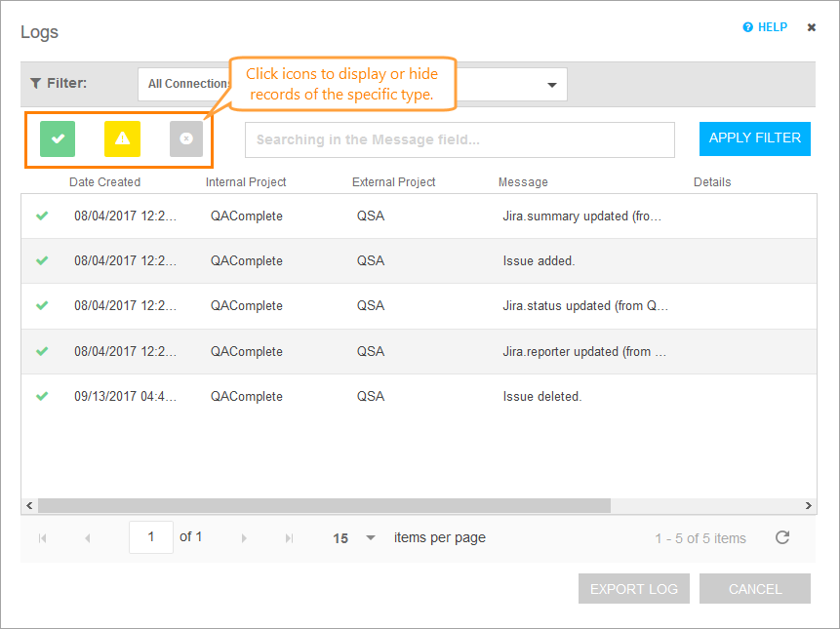The height and width of the screenshot is (629, 840).
Task: Expand the All Connections filter dropdown
Action: pos(185,84)
